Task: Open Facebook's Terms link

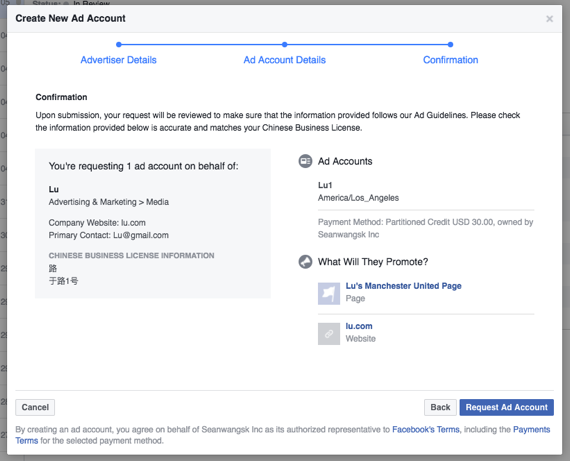Action: point(426,430)
